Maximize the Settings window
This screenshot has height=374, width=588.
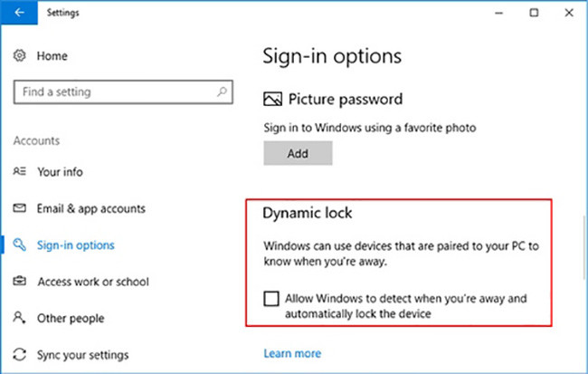tap(534, 14)
